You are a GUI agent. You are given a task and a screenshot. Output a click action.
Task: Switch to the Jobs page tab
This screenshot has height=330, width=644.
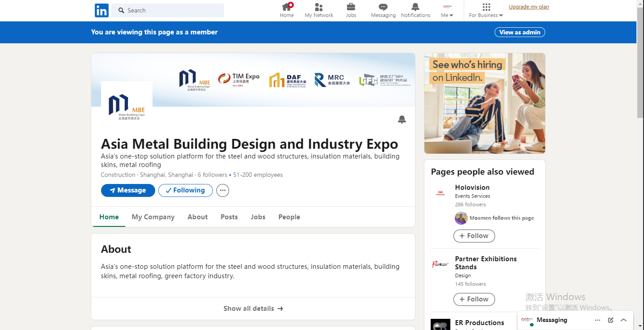258,217
